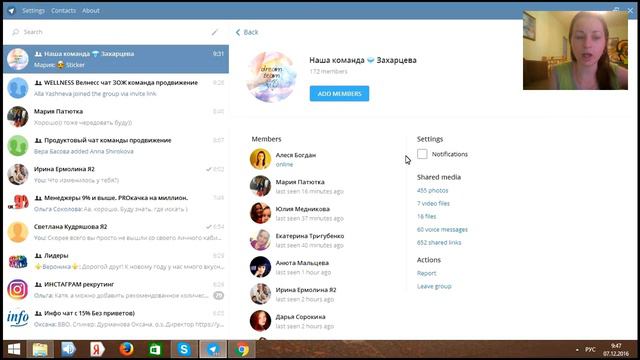The image size is (640, 360).
Task: Click the taskbar clock and date
Action: [616, 350]
